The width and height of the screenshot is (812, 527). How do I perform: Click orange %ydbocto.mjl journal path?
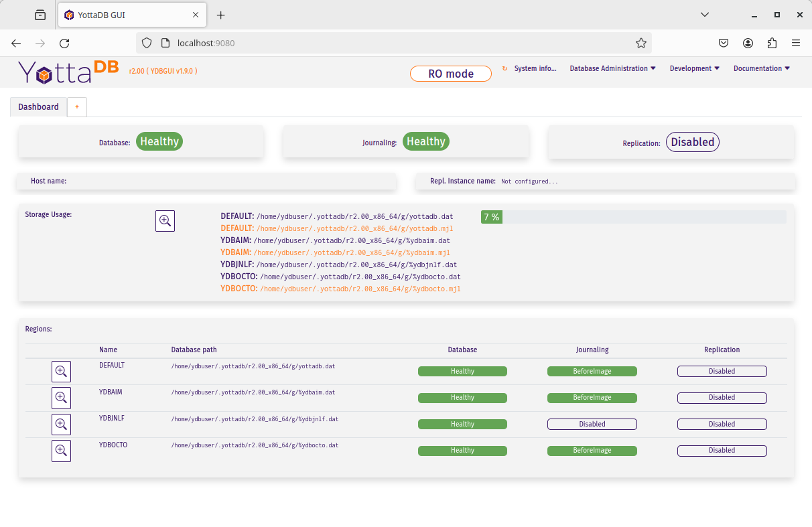click(360, 289)
